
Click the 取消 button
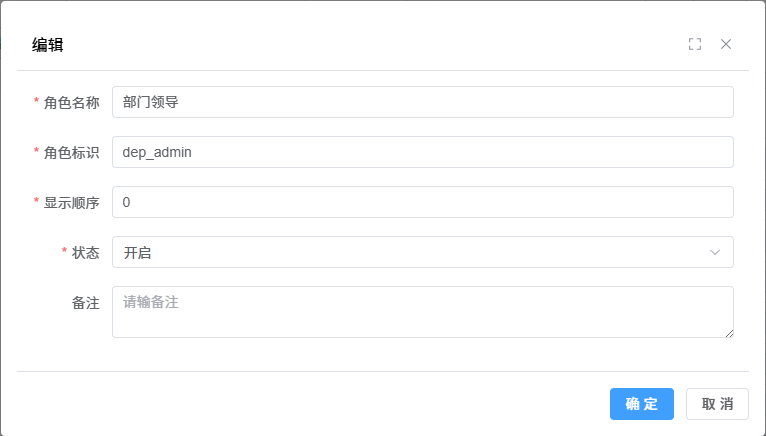click(717, 404)
